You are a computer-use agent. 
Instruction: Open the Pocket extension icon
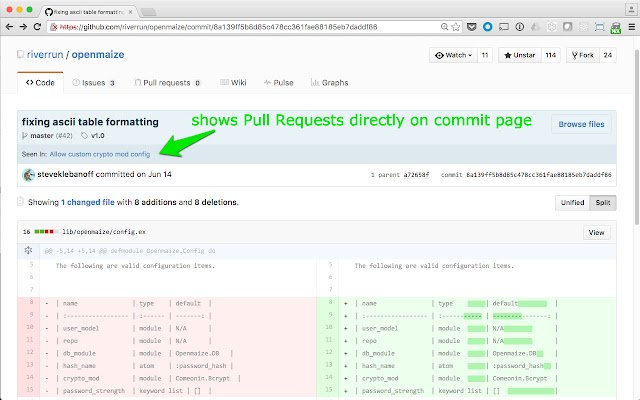[471, 27]
